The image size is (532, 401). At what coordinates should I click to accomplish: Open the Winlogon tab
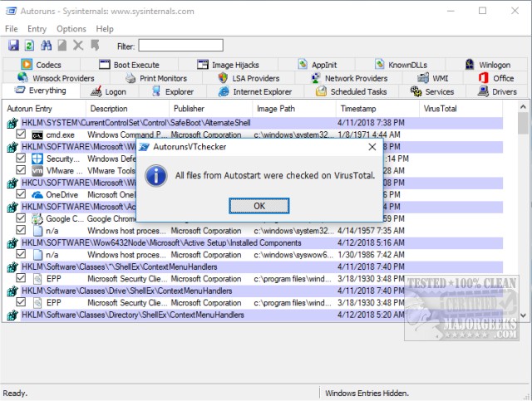click(488, 65)
